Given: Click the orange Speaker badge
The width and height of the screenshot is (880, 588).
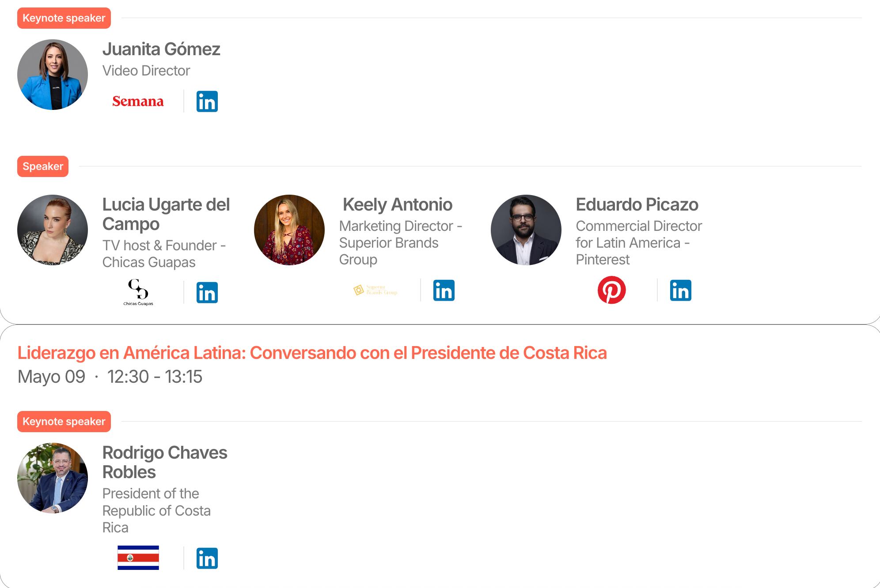Looking at the screenshot, I should [43, 166].
